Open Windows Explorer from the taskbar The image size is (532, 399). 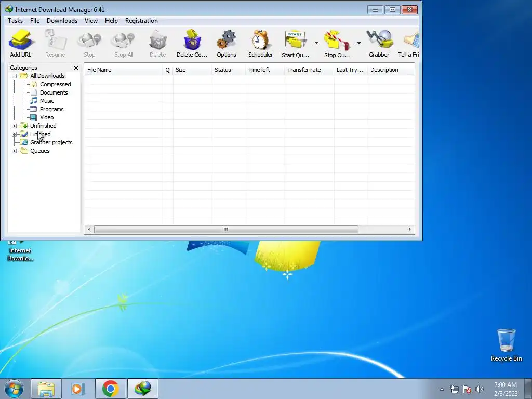46,389
